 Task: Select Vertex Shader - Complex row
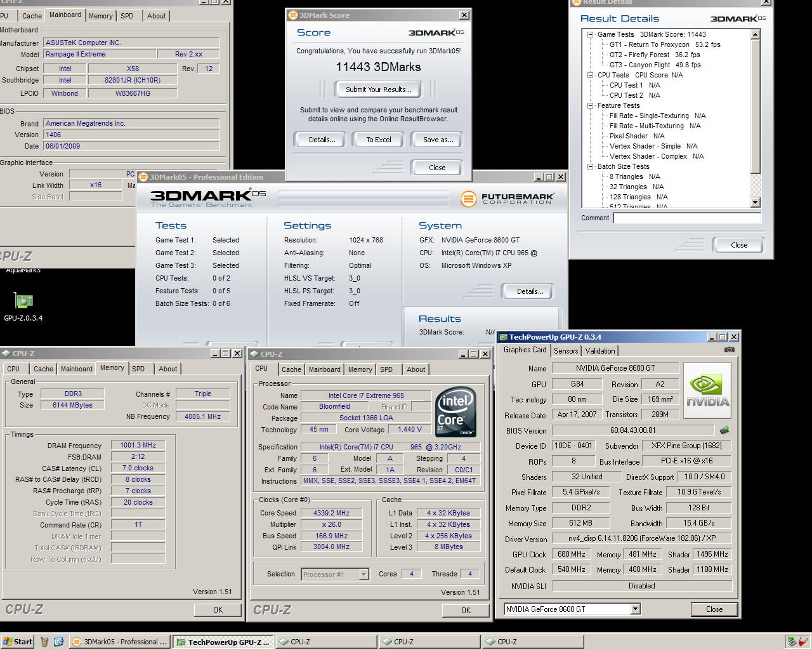(x=657, y=156)
